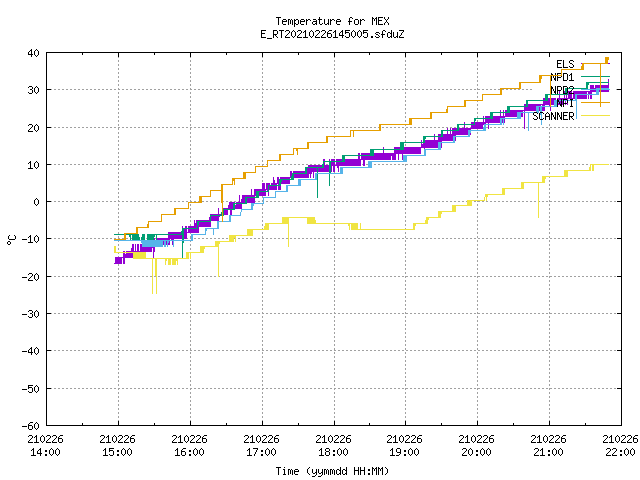Click the '-10' y-axis tick label

[31, 239]
